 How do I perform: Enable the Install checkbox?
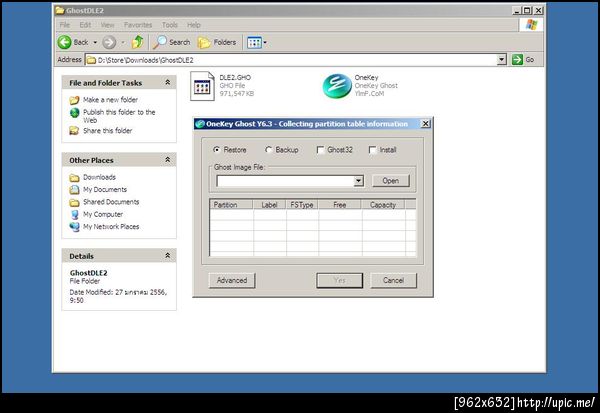[x=372, y=150]
